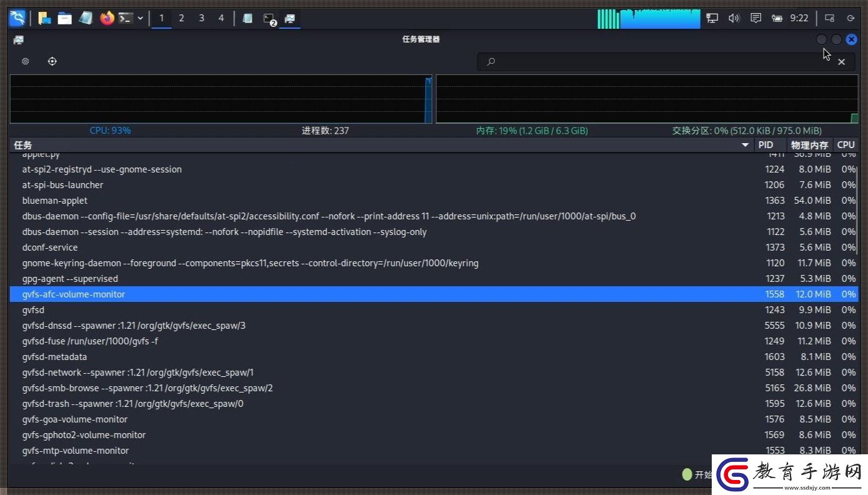Select the gvfsd-metadata process

(434, 357)
